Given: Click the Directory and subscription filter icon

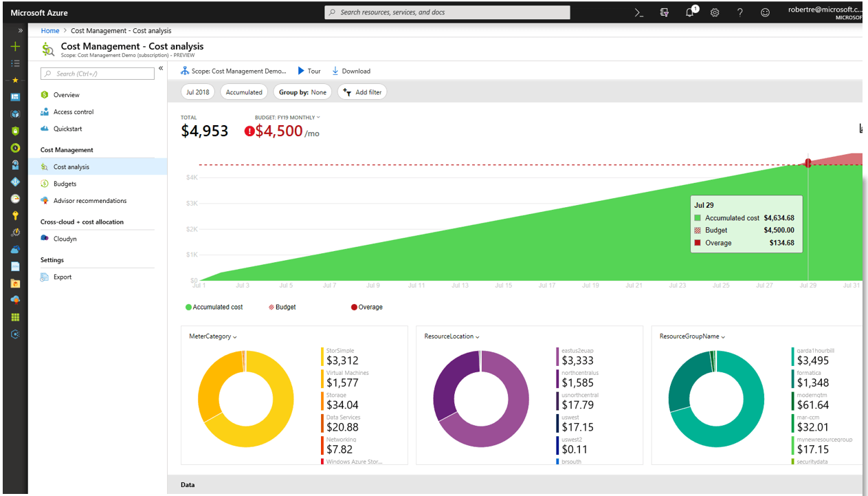Looking at the screenshot, I should (x=664, y=12).
